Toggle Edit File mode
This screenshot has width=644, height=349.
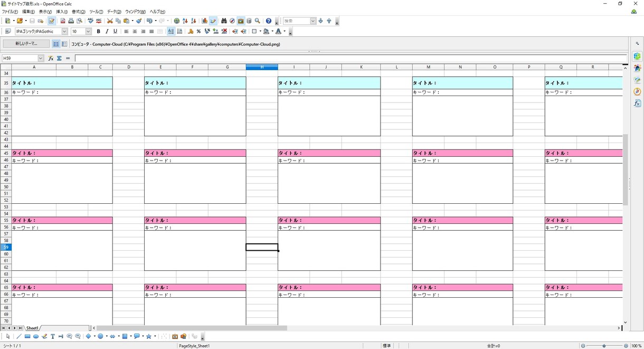[52, 21]
